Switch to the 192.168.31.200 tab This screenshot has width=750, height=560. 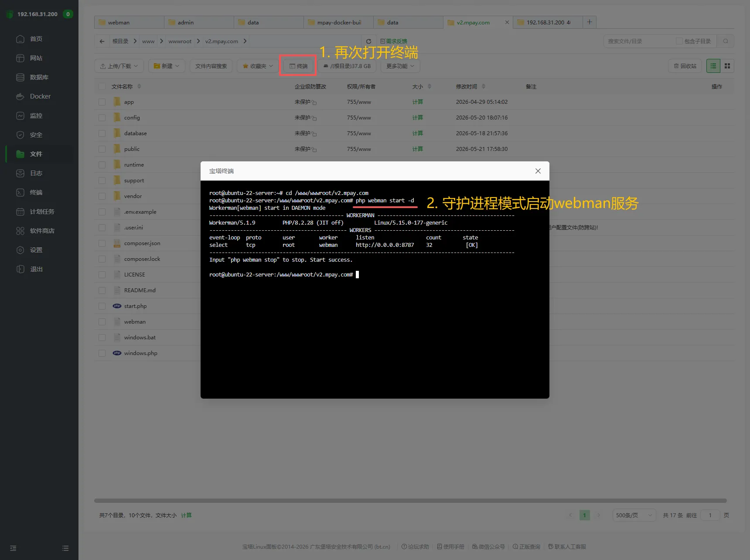[x=548, y=22]
